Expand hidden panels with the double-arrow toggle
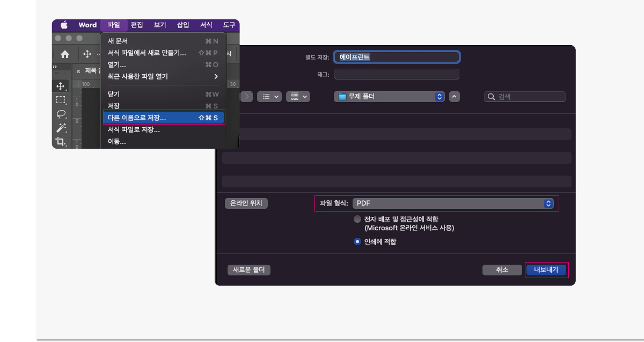 coord(55,66)
